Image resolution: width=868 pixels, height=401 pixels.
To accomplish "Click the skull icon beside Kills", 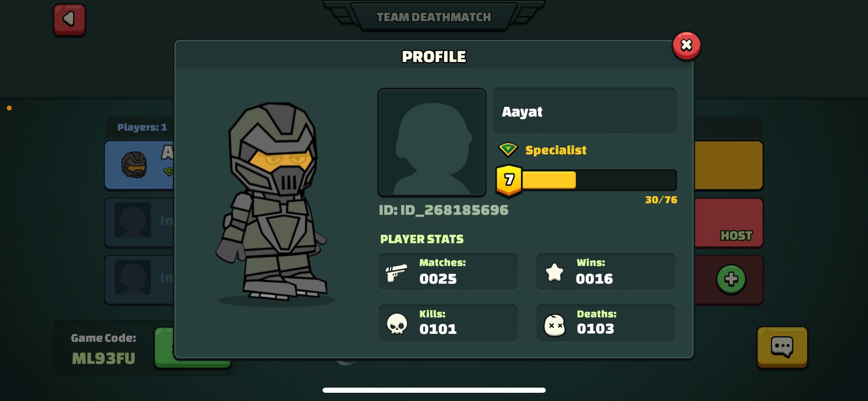I will pyautogui.click(x=397, y=324).
